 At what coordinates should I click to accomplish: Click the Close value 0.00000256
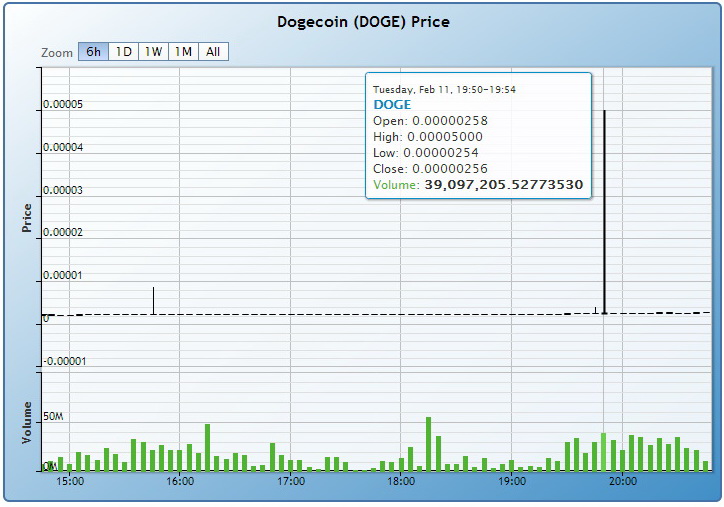click(450, 169)
